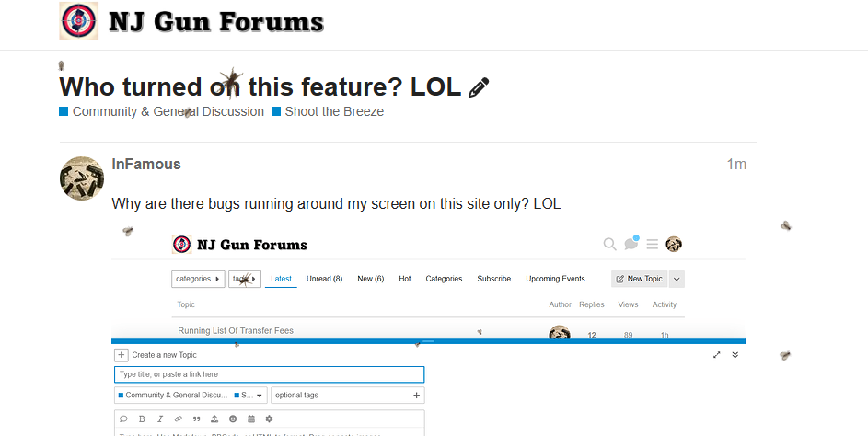Click the topic title input field
This screenshot has width=868, height=436.
point(269,374)
